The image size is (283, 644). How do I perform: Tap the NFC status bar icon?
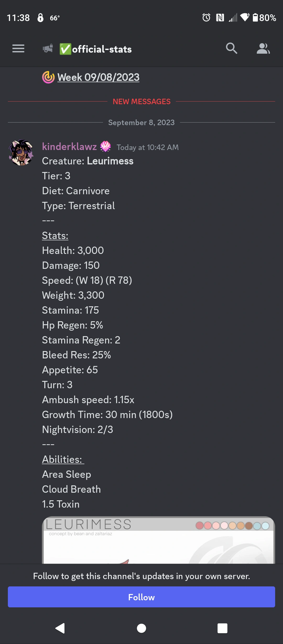pos(220,17)
